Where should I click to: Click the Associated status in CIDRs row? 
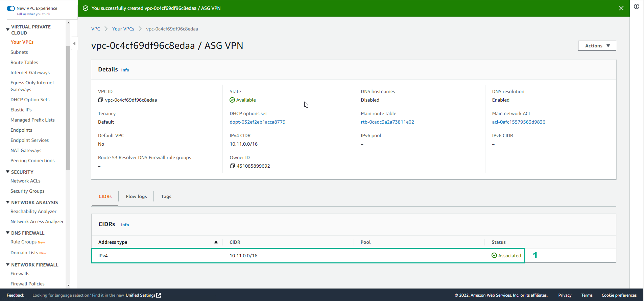tap(506, 256)
